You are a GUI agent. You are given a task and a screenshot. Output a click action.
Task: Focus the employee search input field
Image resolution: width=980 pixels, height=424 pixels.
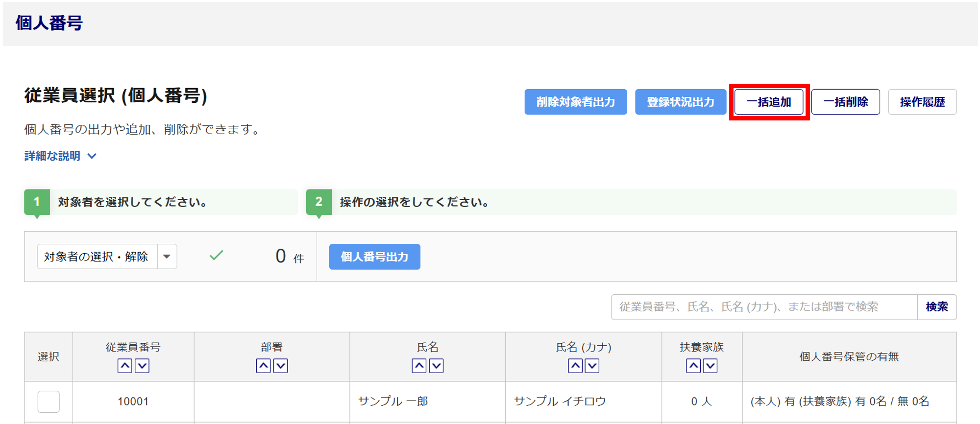click(763, 307)
